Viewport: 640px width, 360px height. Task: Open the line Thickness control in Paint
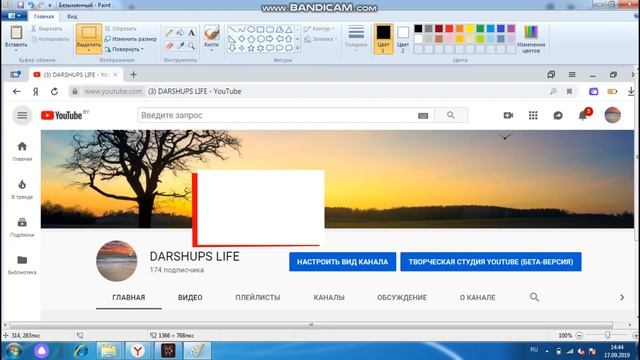356,37
